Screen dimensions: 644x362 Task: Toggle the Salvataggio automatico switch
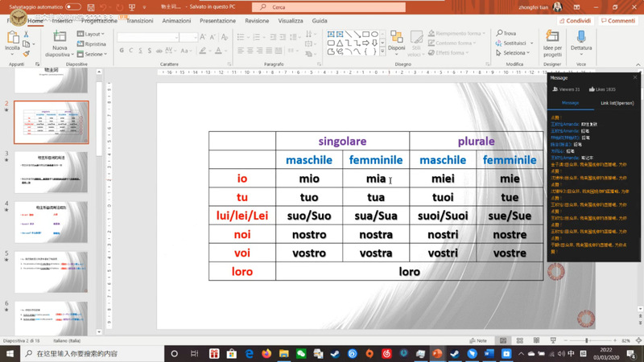[73, 7]
